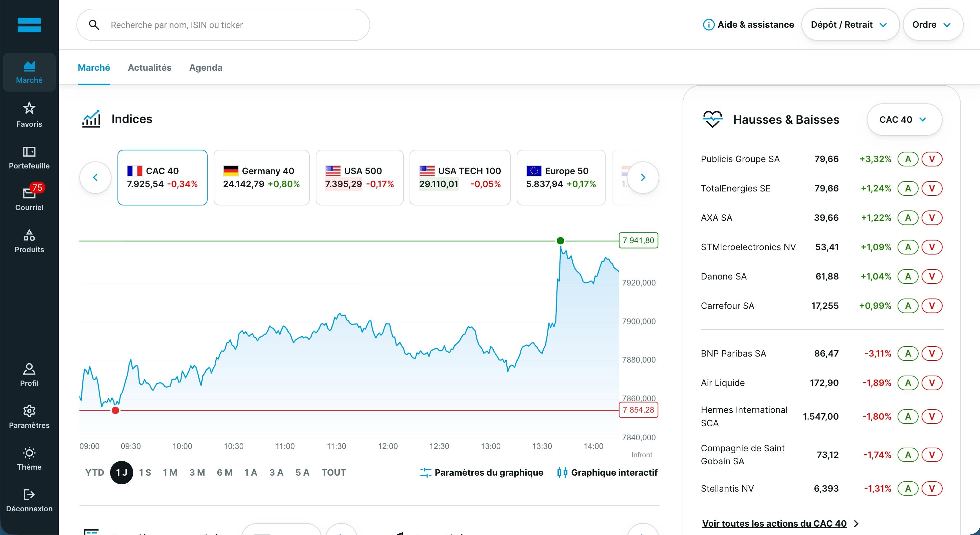Select the Europe 50 index card
Screen dimensions: 980x535
[x=561, y=177]
